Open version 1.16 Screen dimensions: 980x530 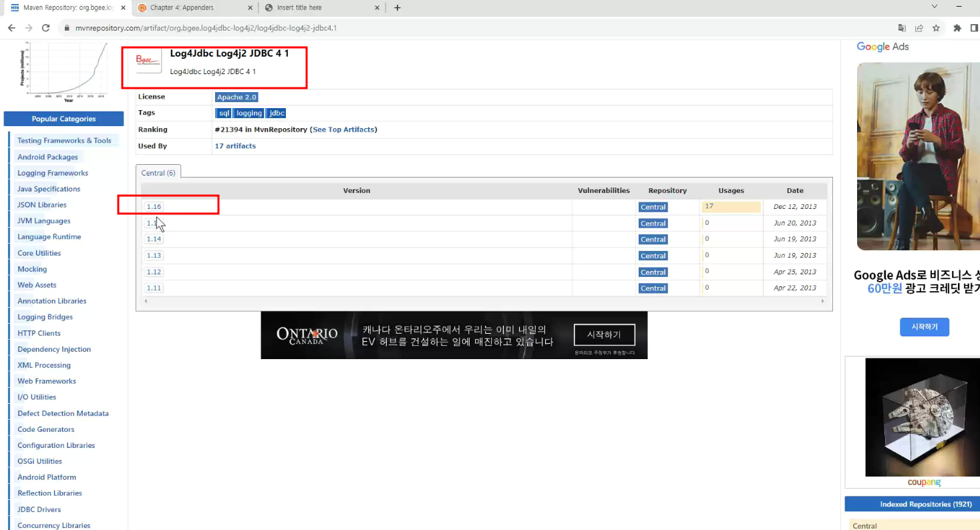pos(154,207)
